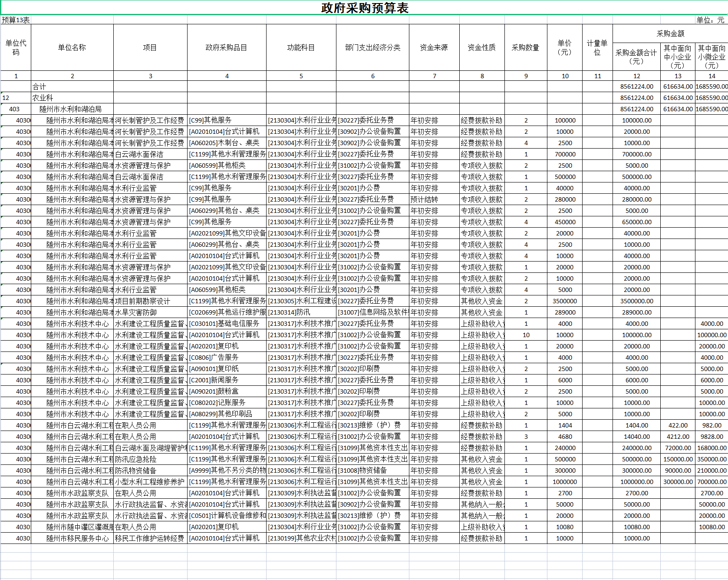This screenshot has height=580, width=728.
Task: Select the unit price 10080 cell
Action: coord(565,527)
